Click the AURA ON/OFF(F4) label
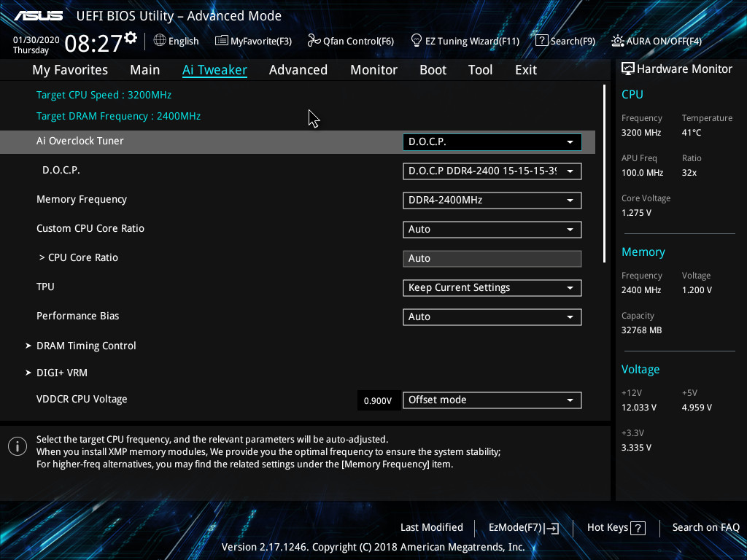 point(664,41)
